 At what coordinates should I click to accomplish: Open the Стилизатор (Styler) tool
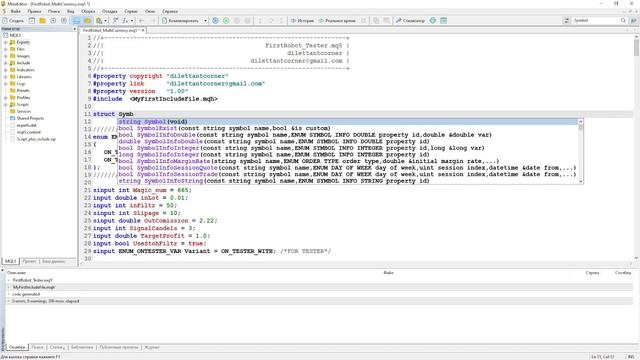(410, 20)
